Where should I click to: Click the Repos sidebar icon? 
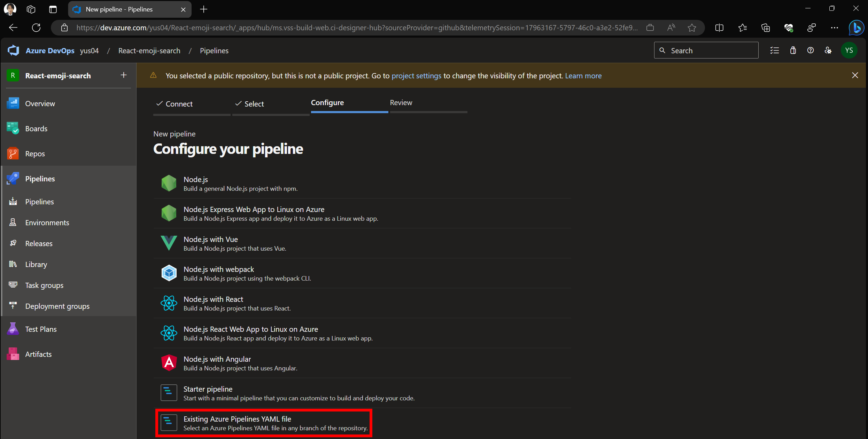(13, 154)
